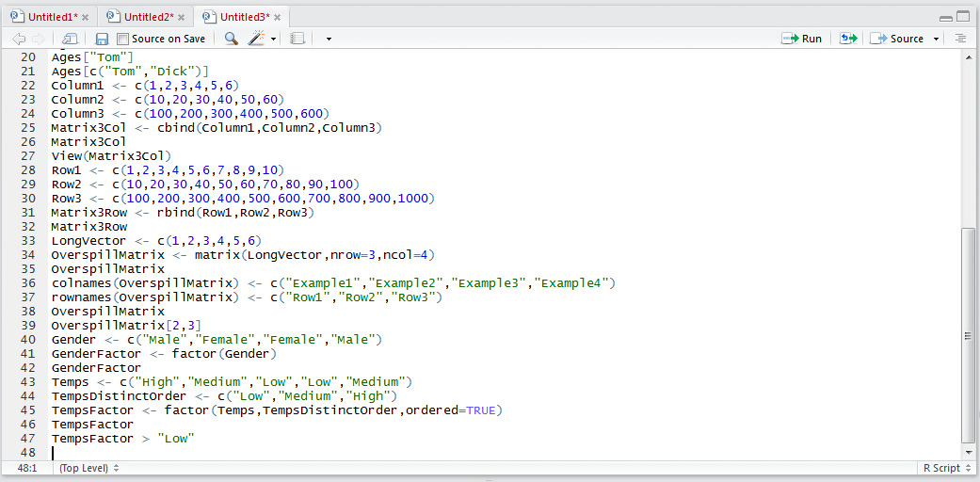This screenshot has height=482, width=980.
Task: Click scrollbar down arrow in editor
Action: pos(970,452)
